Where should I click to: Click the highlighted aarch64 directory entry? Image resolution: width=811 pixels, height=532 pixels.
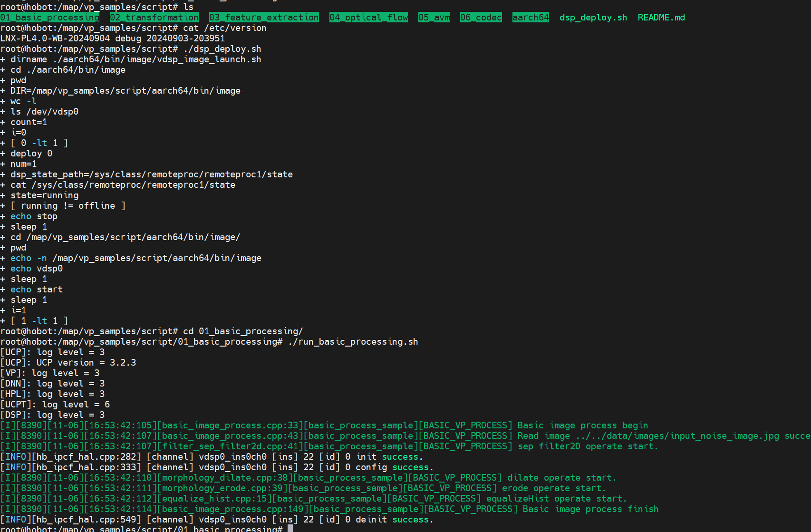(x=531, y=18)
